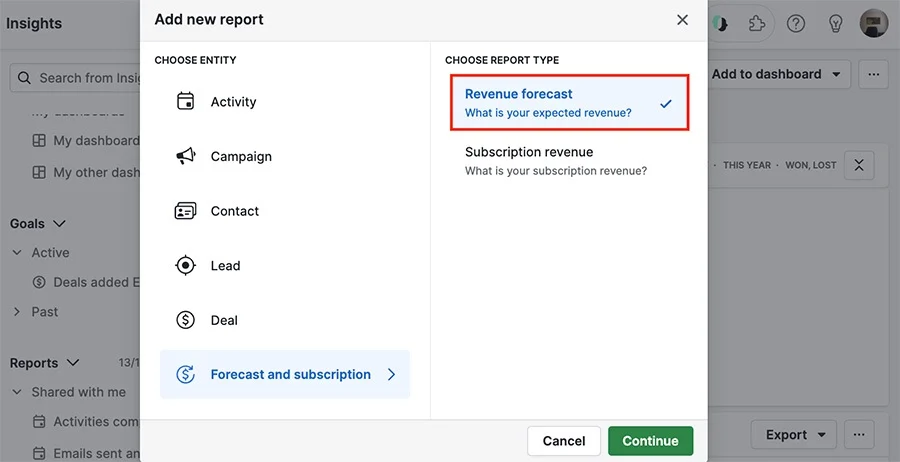Screen dimensions: 900x462
Task: Close the Add new report dialog
Action: [682, 20]
